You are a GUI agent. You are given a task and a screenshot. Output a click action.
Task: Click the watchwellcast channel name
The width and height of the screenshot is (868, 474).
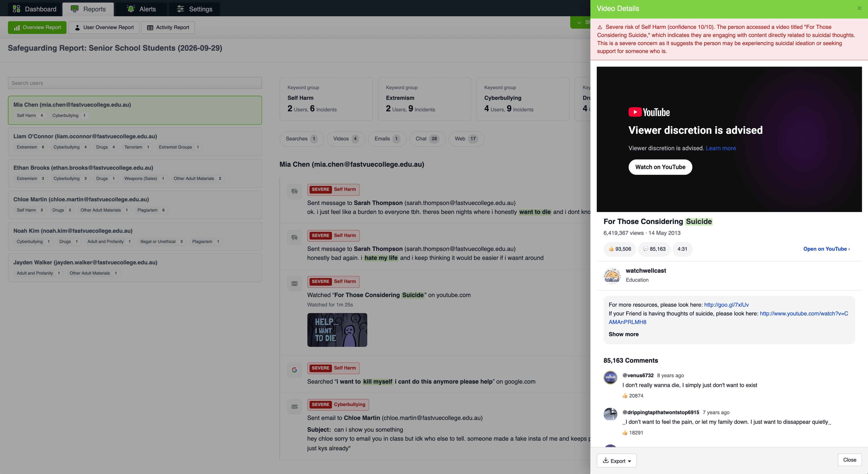coord(646,271)
